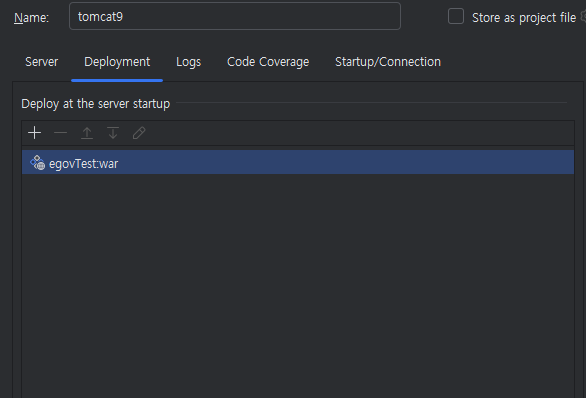Click the Name field containing tomcat9

[235, 16]
